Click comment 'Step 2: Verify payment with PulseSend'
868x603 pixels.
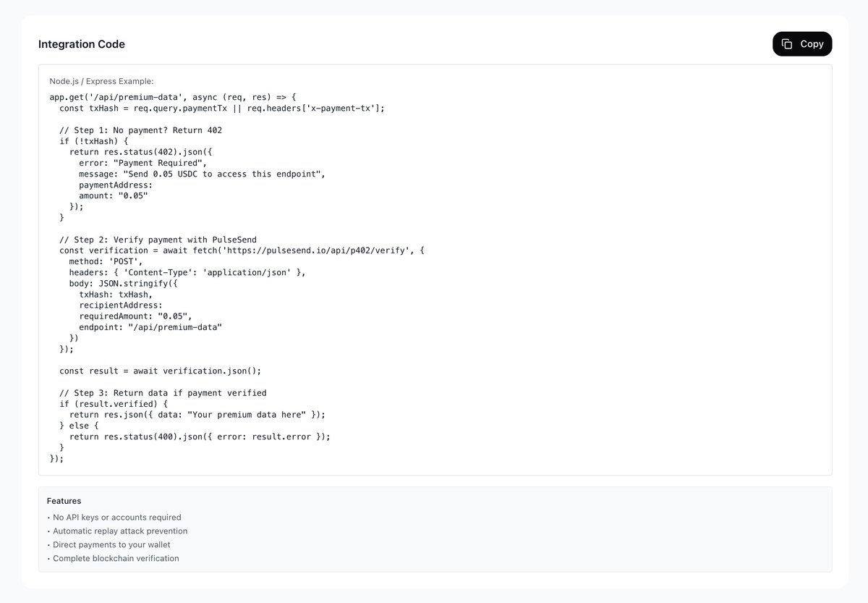(158, 240)
